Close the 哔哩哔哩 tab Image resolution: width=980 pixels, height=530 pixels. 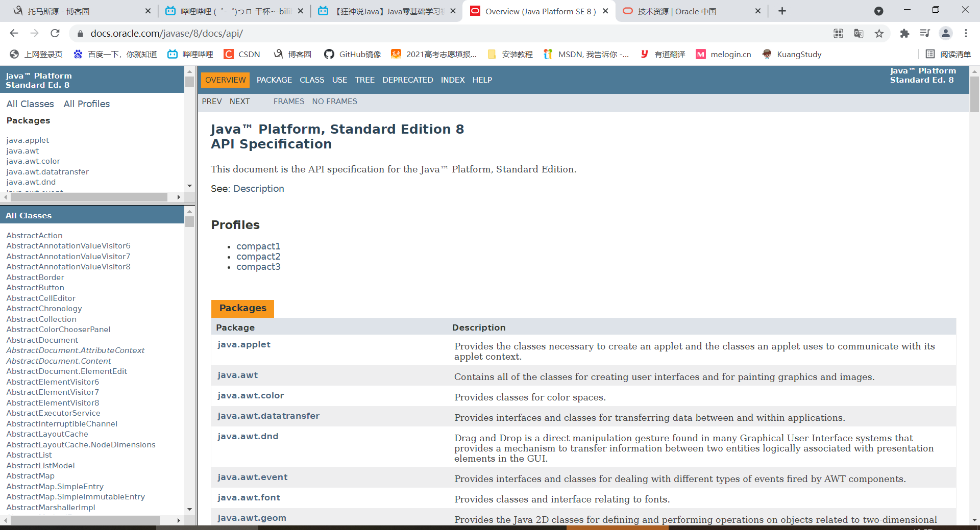[x=300, y=11]
